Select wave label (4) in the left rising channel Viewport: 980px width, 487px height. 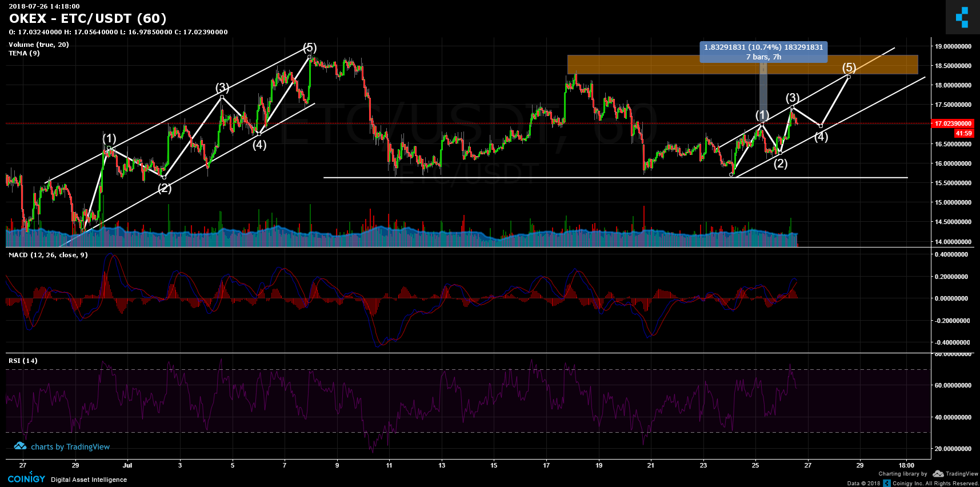click(259, 145)
